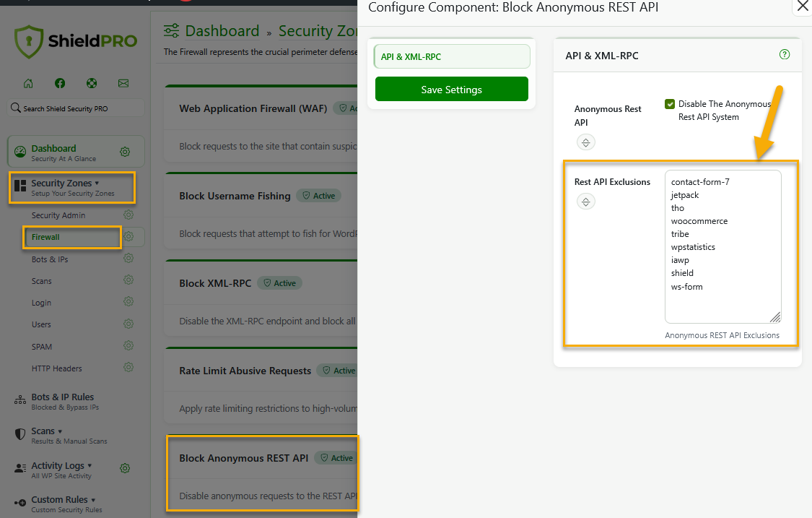Expand the Custom Rules menu
Screen dimensions: 812x518
click(x=58, y=504)
